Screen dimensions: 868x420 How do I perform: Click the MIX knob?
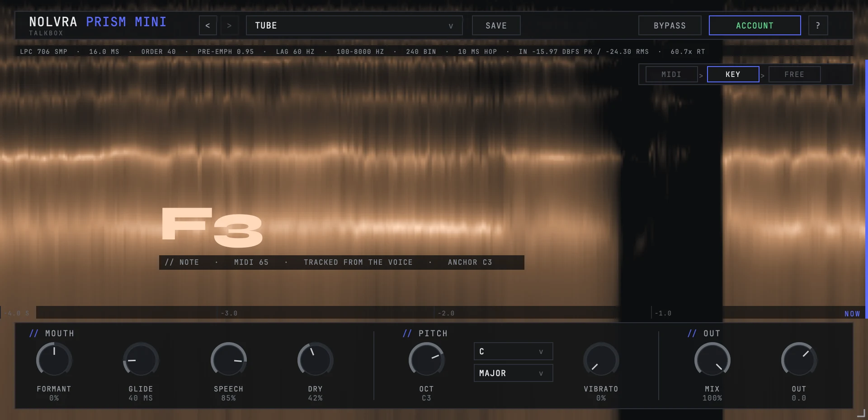coord(712,360)
